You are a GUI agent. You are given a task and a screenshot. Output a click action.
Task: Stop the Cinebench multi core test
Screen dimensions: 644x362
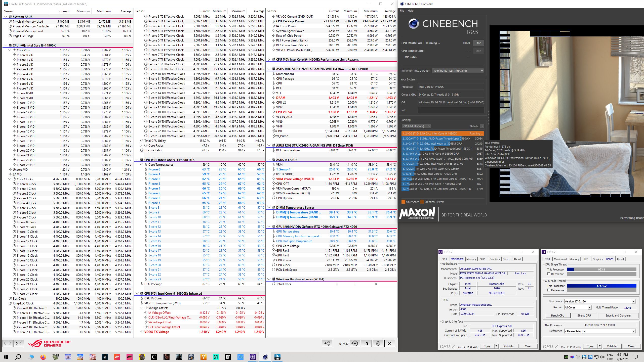(x=478, y=43)
